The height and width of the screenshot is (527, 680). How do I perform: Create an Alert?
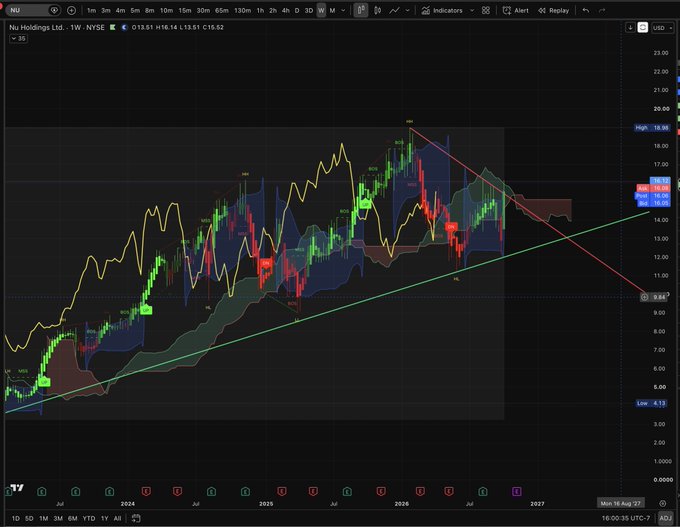click(x=516, y=10)
